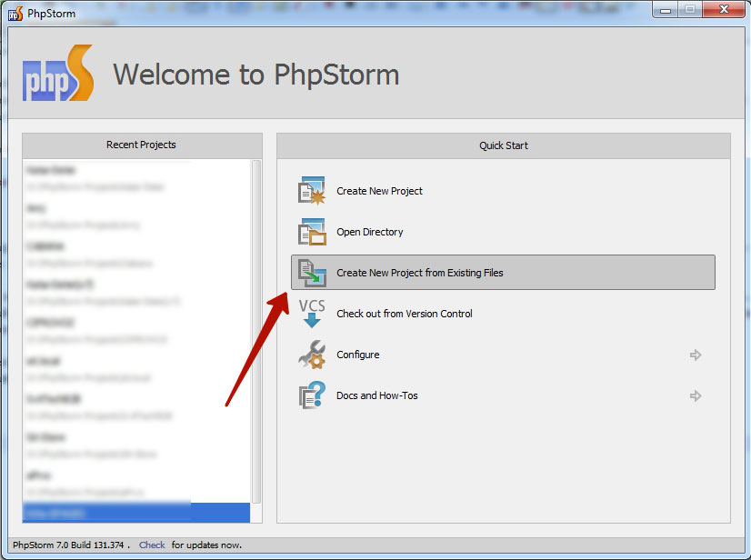Expand the Configure submenu arrow
This screenshot has width=751, height=560.
pos(695,355)
